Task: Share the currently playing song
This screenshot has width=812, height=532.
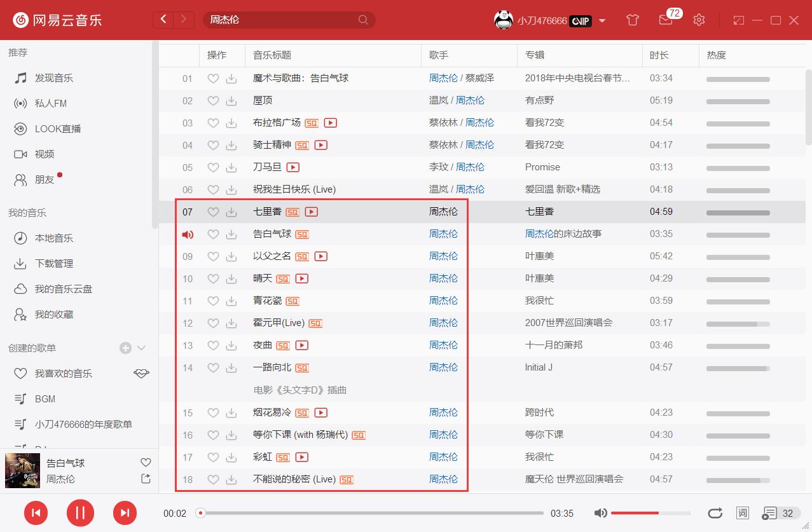Action: pyautogui.click(x=146, y=479)
